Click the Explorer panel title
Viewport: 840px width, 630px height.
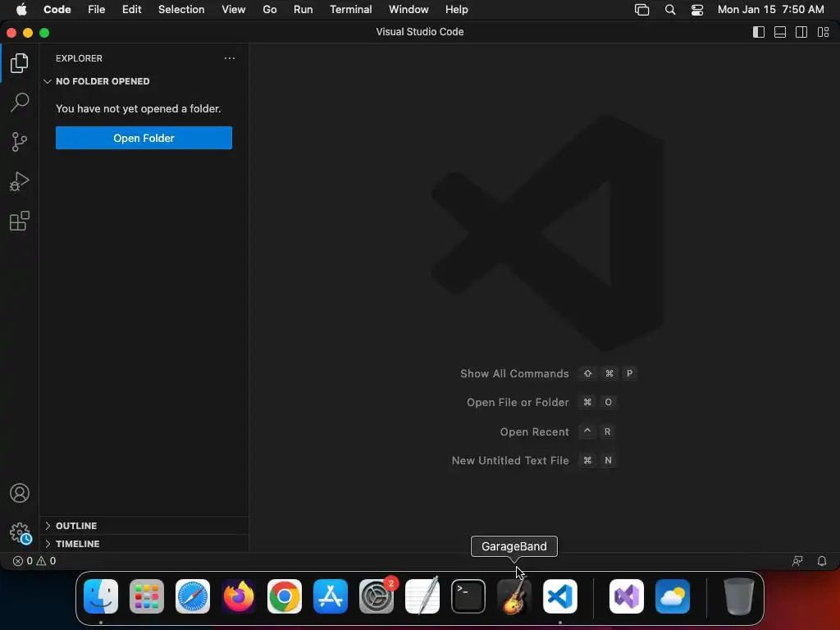[x=79, y=58]
